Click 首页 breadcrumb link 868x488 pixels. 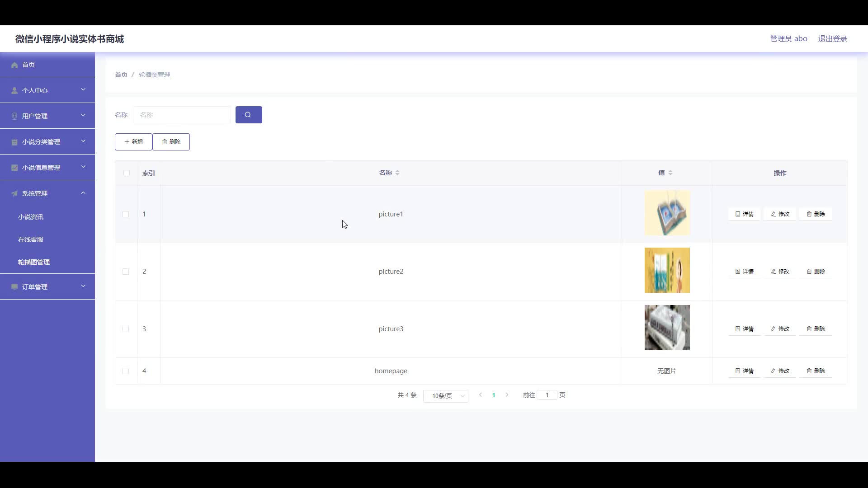pyautogui.click(x=121, y=75)
